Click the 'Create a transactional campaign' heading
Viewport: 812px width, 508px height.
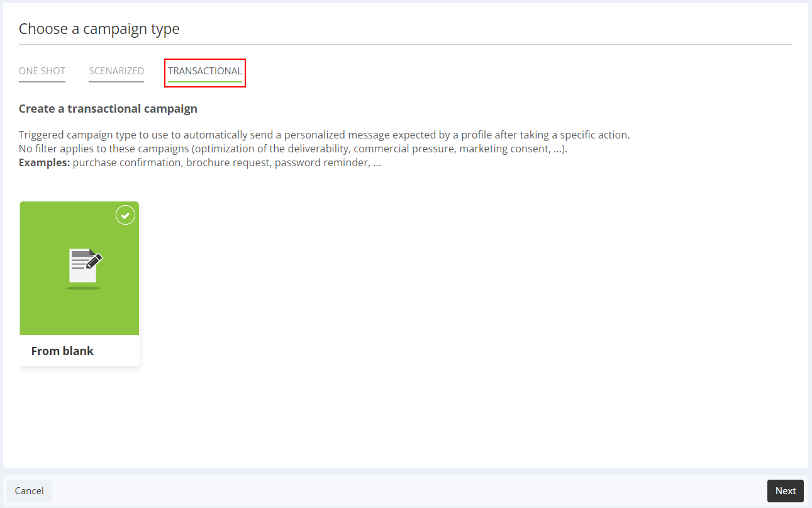(x=108, y=109)
